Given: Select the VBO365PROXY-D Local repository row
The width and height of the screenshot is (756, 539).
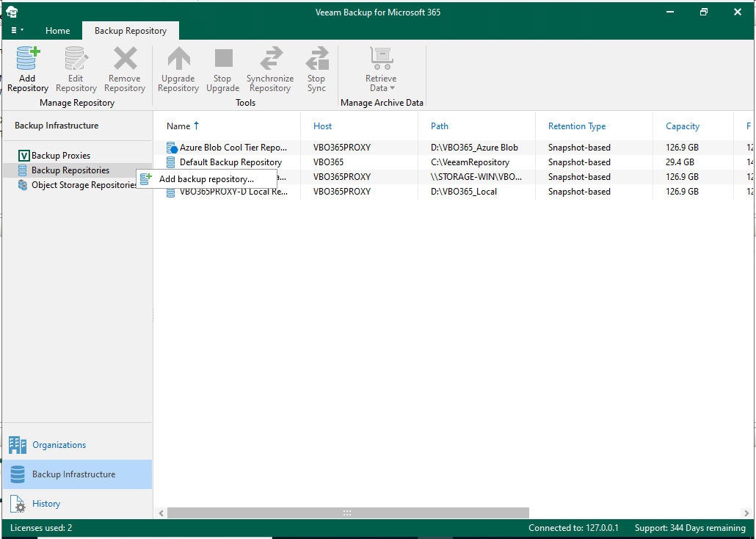Looking at the screenshot, I should click(454, 192).
